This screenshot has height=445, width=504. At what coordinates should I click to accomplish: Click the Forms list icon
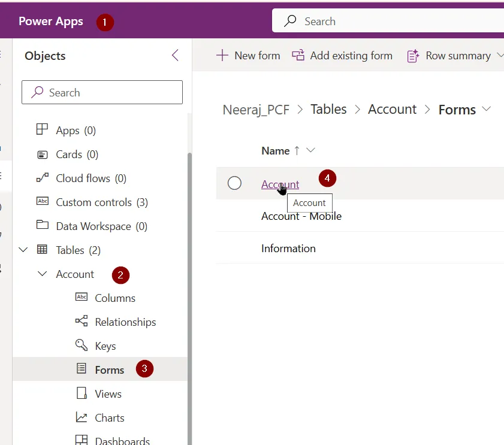82,368
